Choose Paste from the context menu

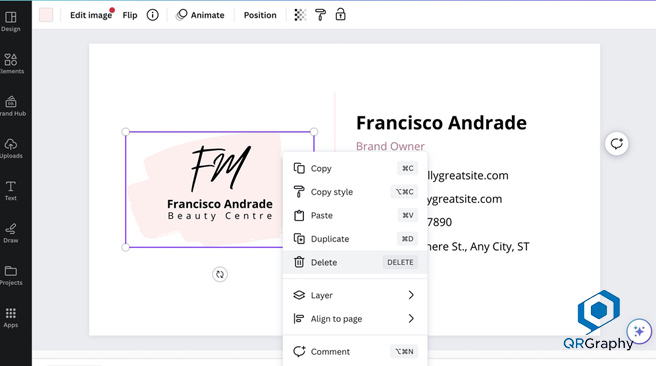pos(355,215)
